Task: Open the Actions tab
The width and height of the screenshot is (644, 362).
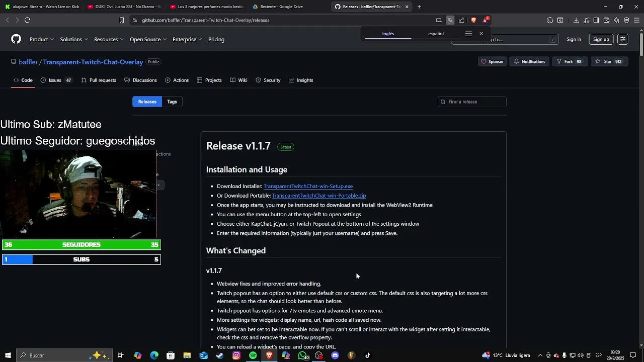Action: tap(177, 80)
